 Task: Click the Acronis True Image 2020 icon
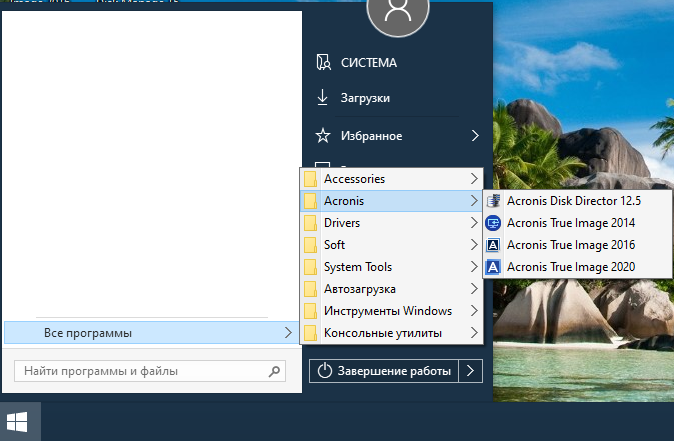click(493, 267)
